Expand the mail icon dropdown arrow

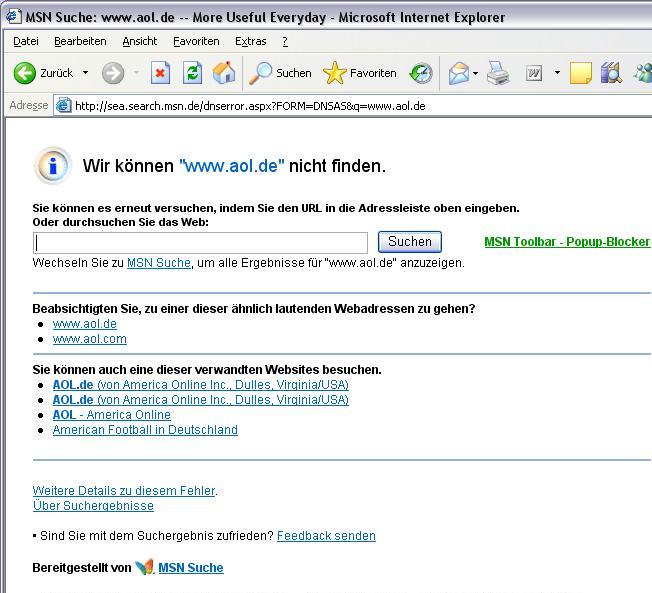coord(475,74)
